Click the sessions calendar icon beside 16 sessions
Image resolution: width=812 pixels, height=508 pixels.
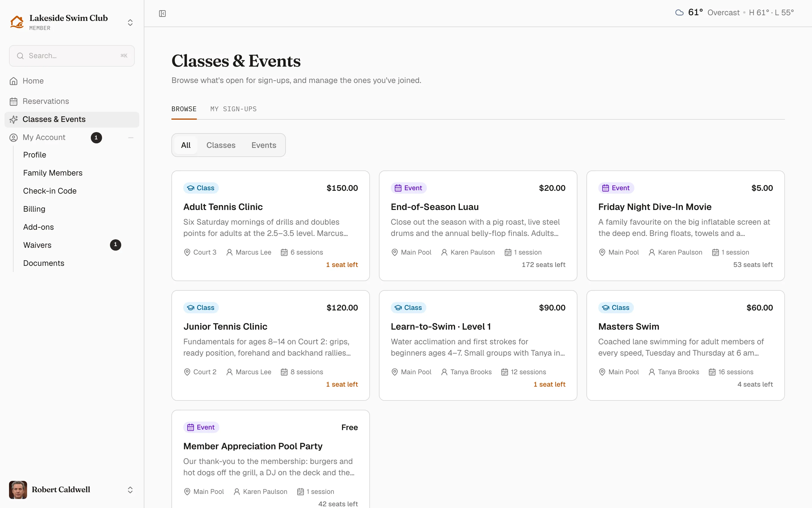pyautogui.click(x=712, y=372)
